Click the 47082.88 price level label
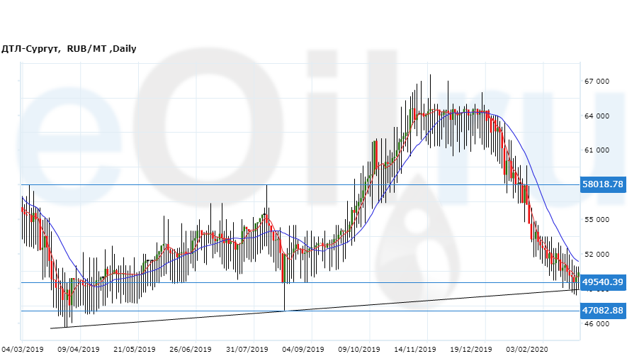Screen dimensions: 644x361 603,311
